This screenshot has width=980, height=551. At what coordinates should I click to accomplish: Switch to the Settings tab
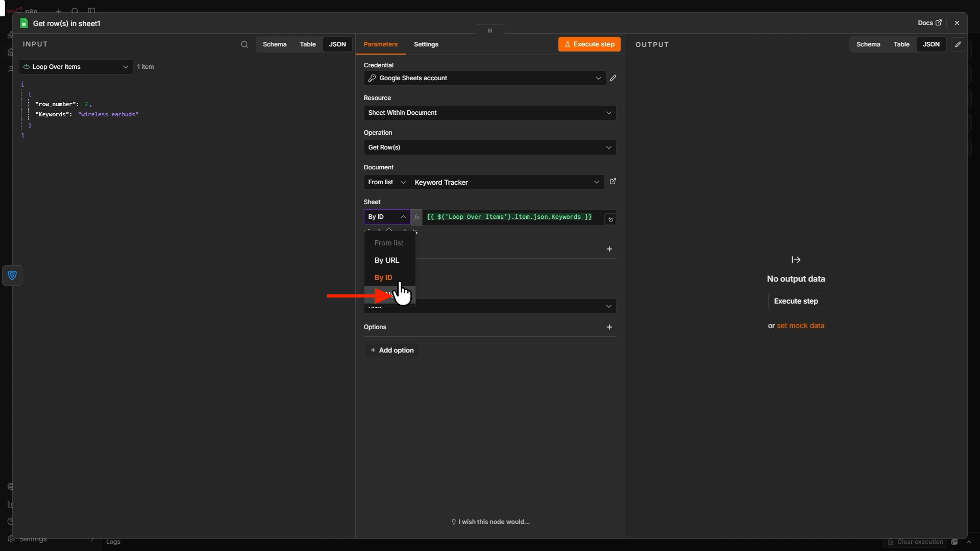[426, 44]
